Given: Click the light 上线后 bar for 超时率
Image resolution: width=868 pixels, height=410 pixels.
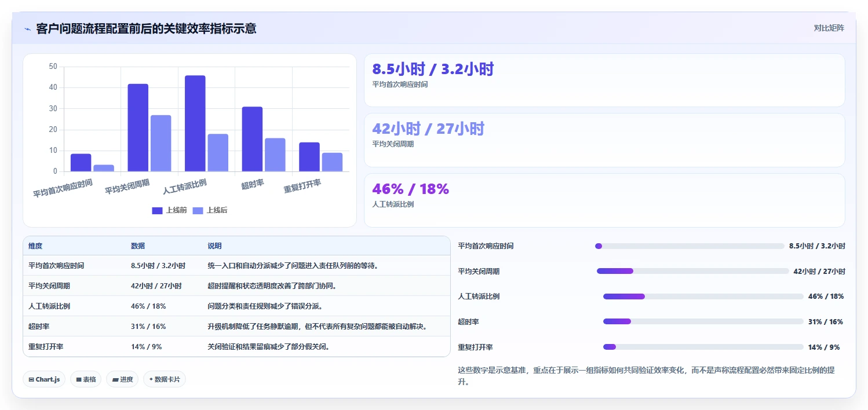Looking at the screenshot, I should tap(275, 155).
